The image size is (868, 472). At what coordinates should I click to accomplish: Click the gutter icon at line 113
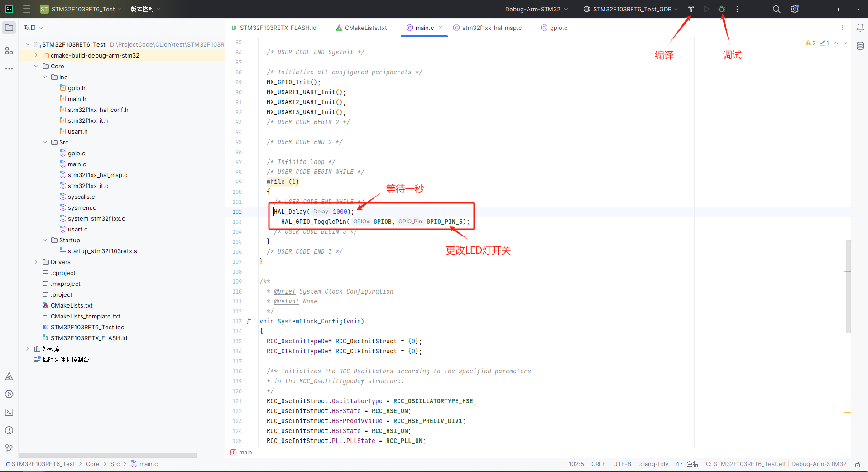248,321
